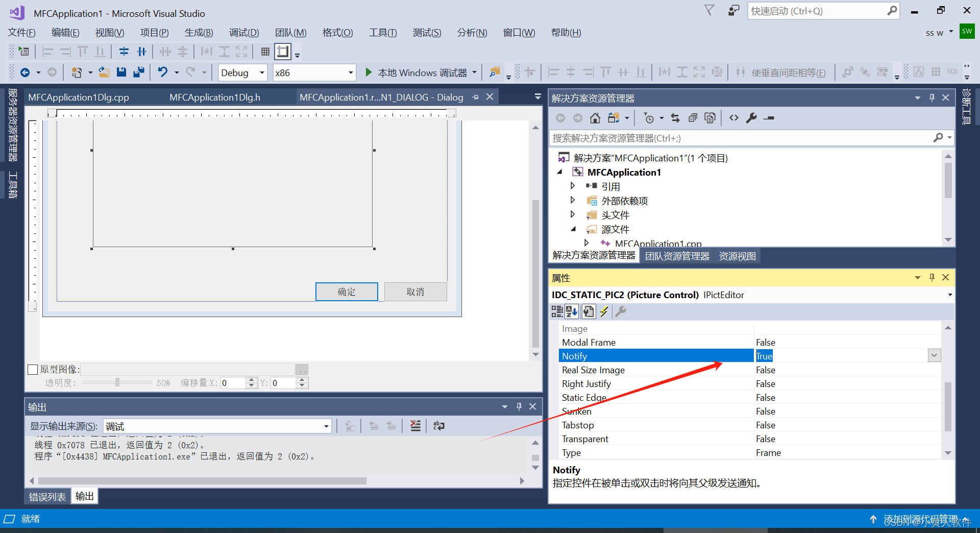
Task: Click the Solution Explorer Home icon
Action: 595,118
